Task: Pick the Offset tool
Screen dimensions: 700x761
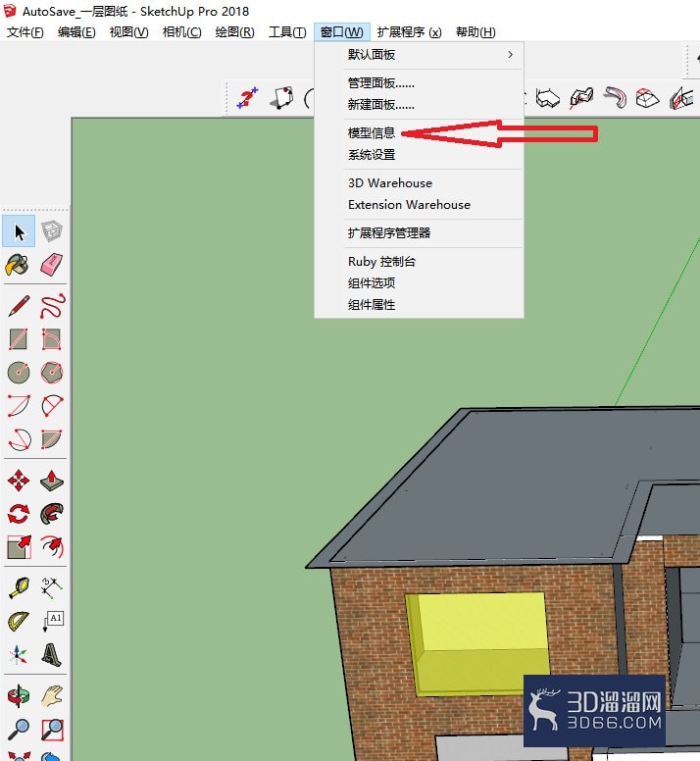Action: [x=51, y=547]
